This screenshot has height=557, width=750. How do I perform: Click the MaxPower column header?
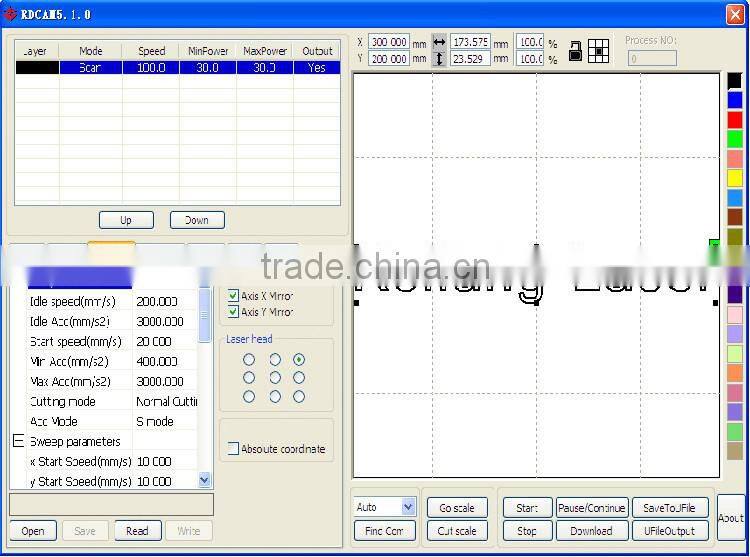point(265,51)
